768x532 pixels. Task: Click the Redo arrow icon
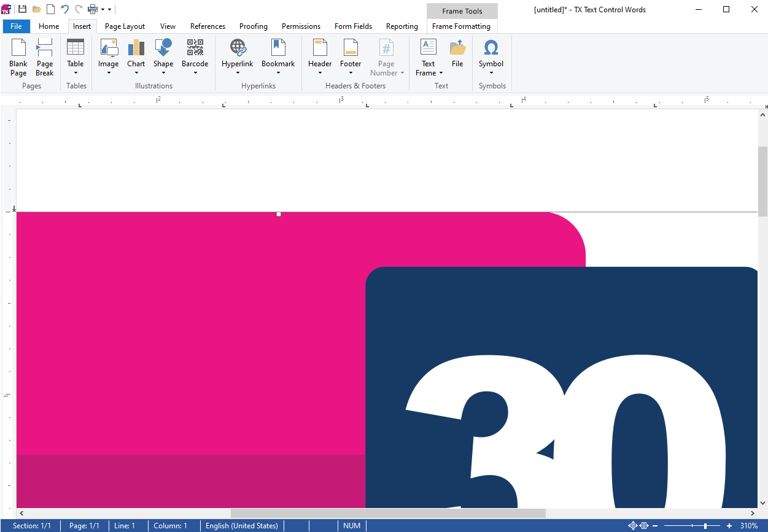pos(79,9)
